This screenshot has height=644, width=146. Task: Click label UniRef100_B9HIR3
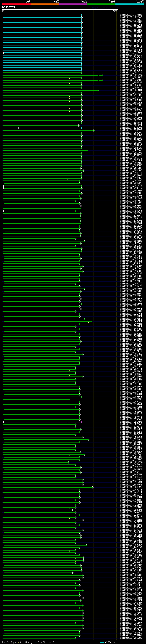[131, 241]
